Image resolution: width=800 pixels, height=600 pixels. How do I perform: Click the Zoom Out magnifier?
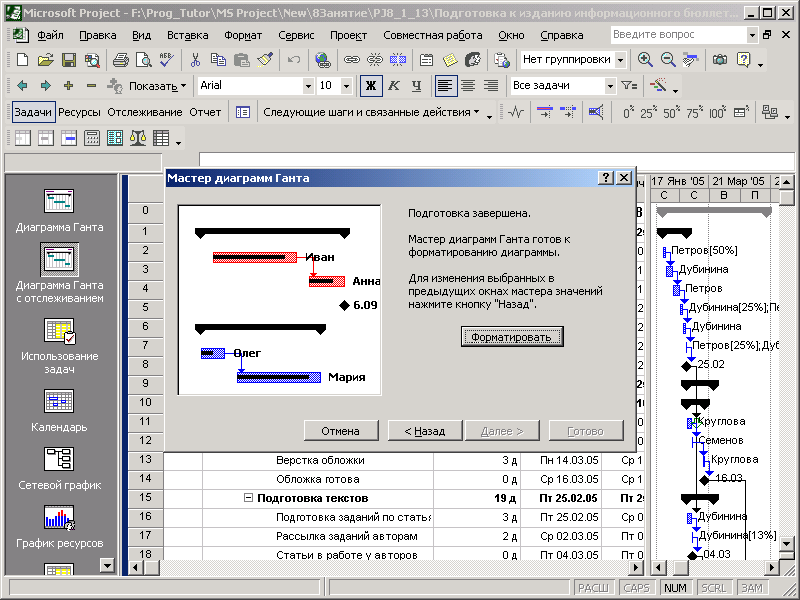[x=668, y=60]
